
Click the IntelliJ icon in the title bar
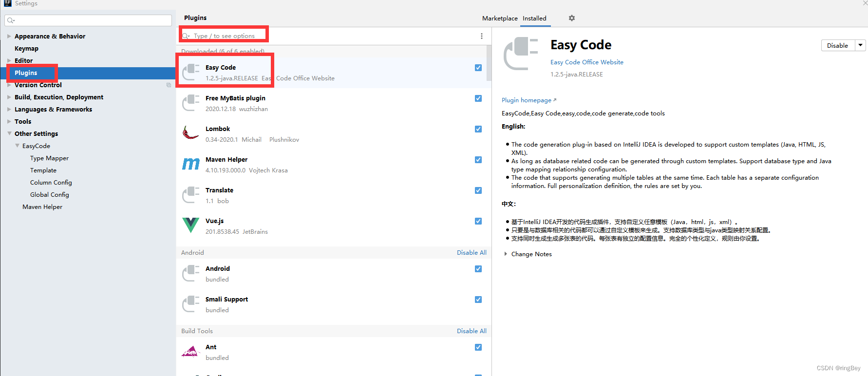tap(7, 3)
